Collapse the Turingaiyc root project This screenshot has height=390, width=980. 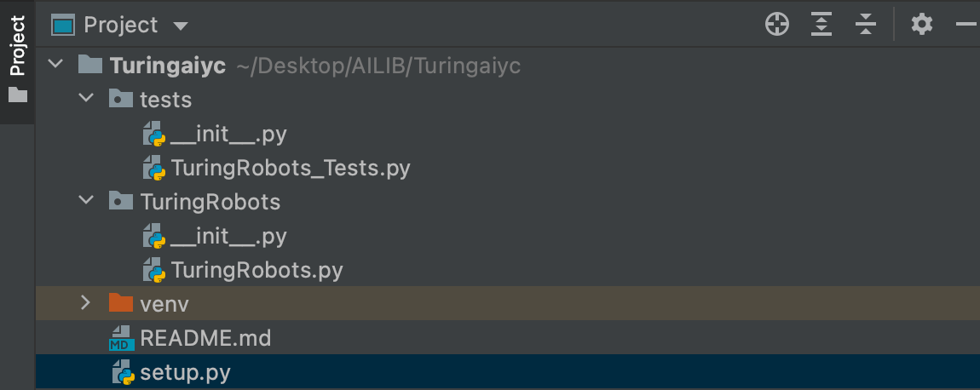point(56,64)
